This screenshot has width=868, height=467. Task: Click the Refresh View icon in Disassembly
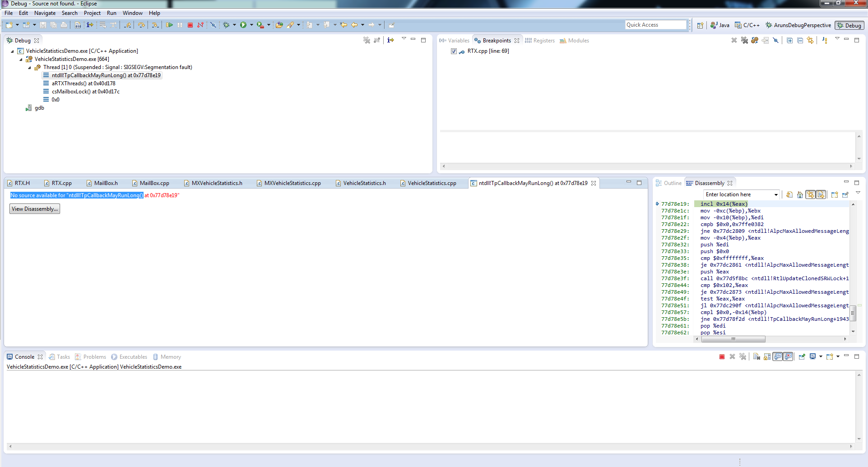789,194
